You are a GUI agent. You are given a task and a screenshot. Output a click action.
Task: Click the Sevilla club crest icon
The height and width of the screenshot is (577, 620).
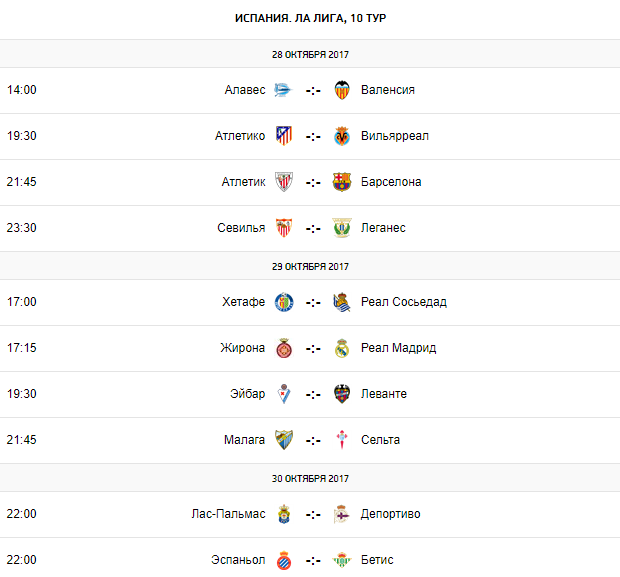(x=284, y=228)
